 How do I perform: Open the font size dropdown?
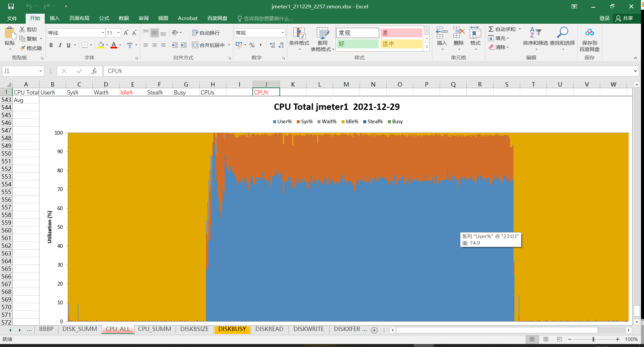tap(119, 33)
